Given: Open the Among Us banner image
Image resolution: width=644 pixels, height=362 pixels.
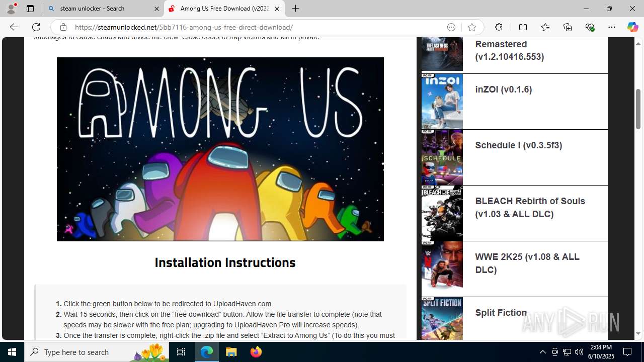Looking at the screenshot, I should pos(220,149).
